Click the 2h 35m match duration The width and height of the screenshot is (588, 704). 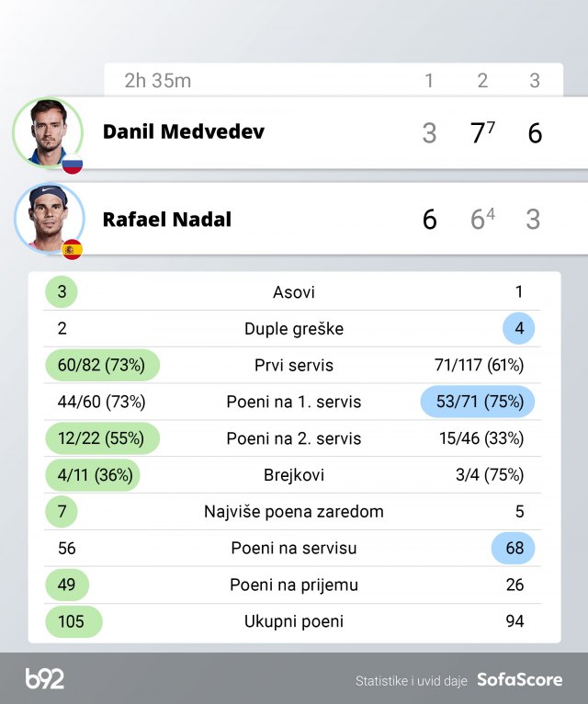(158, 81)
